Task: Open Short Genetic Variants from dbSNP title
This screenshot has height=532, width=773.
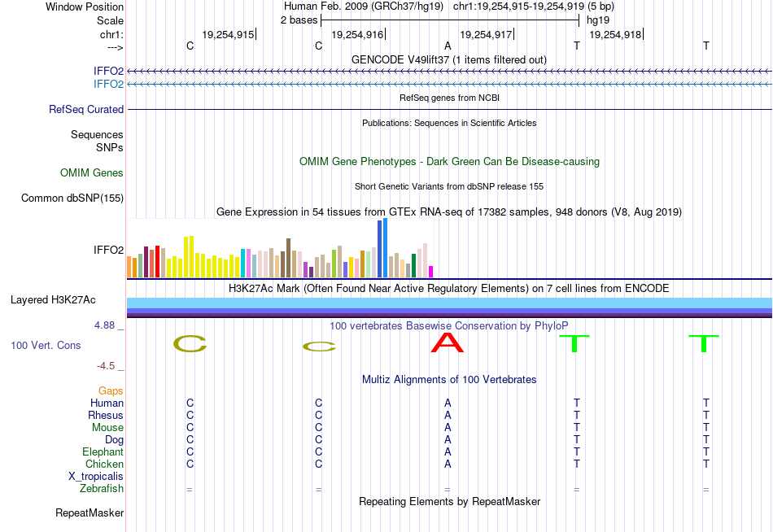Action: click(x=449, y=186)
